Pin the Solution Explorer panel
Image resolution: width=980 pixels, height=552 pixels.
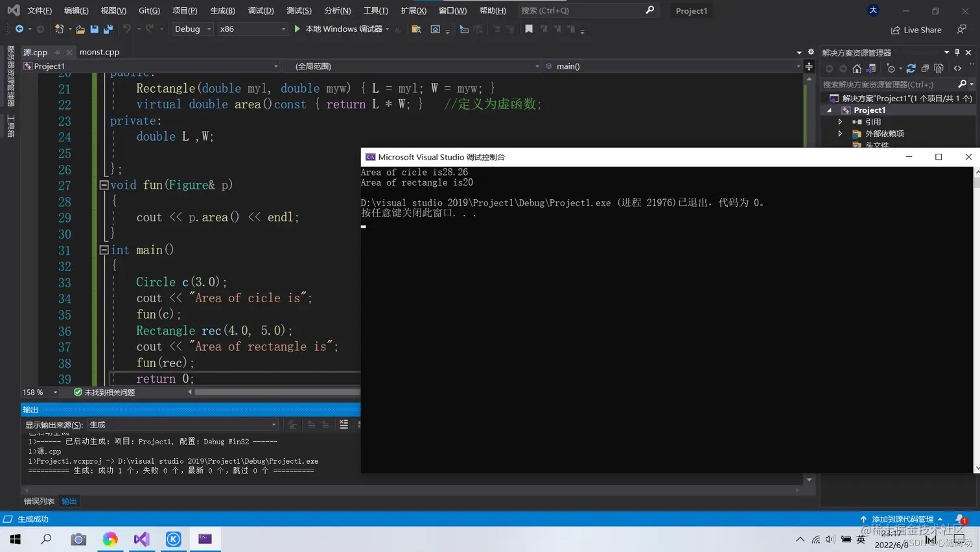(957, 53)
